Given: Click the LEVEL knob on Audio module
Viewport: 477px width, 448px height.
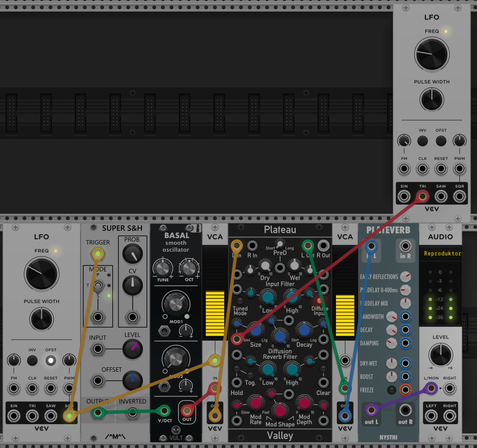Looking at the screenshot, I should [x=441, y=355].
